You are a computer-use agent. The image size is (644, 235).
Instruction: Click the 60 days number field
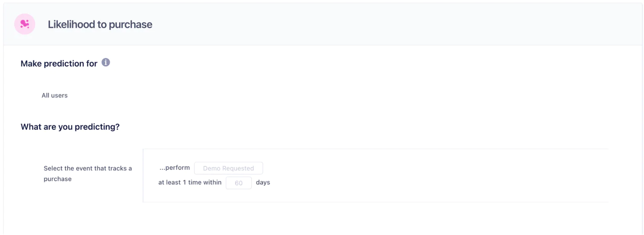(239, 183)
